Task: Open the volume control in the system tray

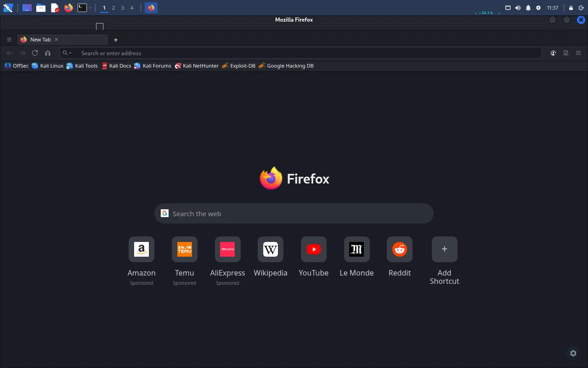Action: pyautogui.click(x=518, y=8)
